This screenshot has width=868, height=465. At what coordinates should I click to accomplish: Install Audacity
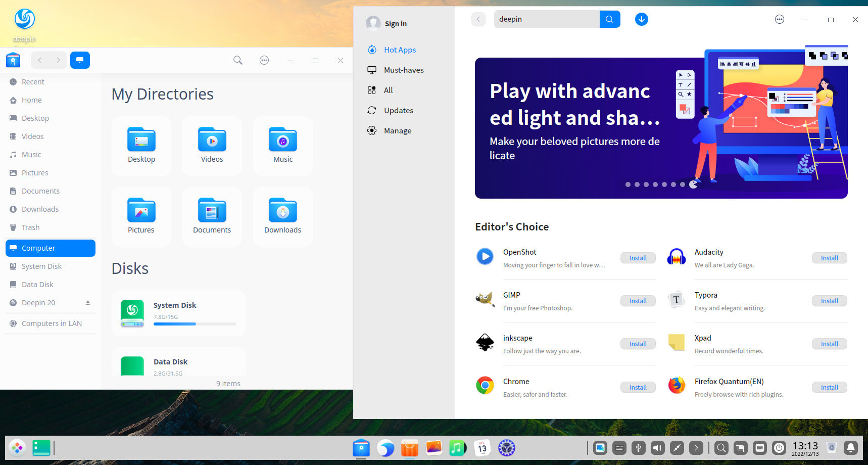[830, 258]
